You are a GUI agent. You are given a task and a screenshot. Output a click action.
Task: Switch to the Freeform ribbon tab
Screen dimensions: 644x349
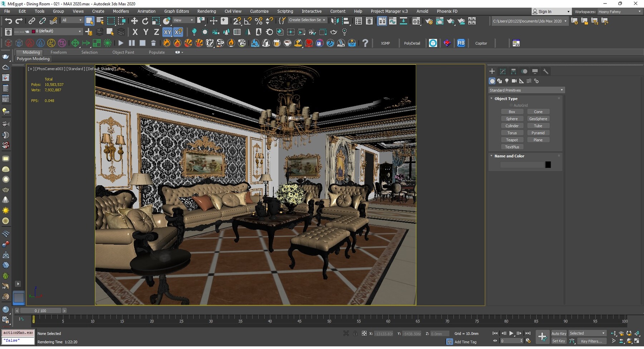pyautogui.click(x=59, y=52)
